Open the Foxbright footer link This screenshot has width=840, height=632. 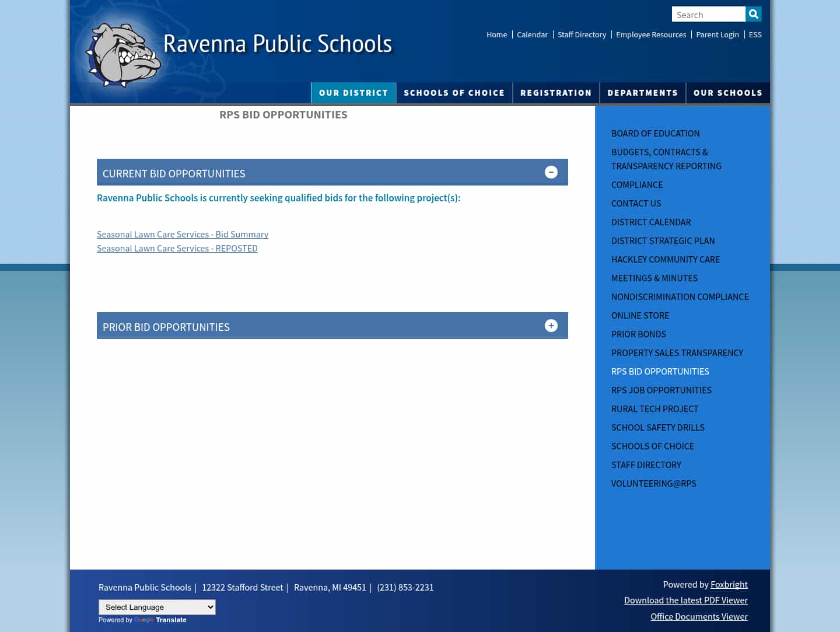(x=729, y=584)
